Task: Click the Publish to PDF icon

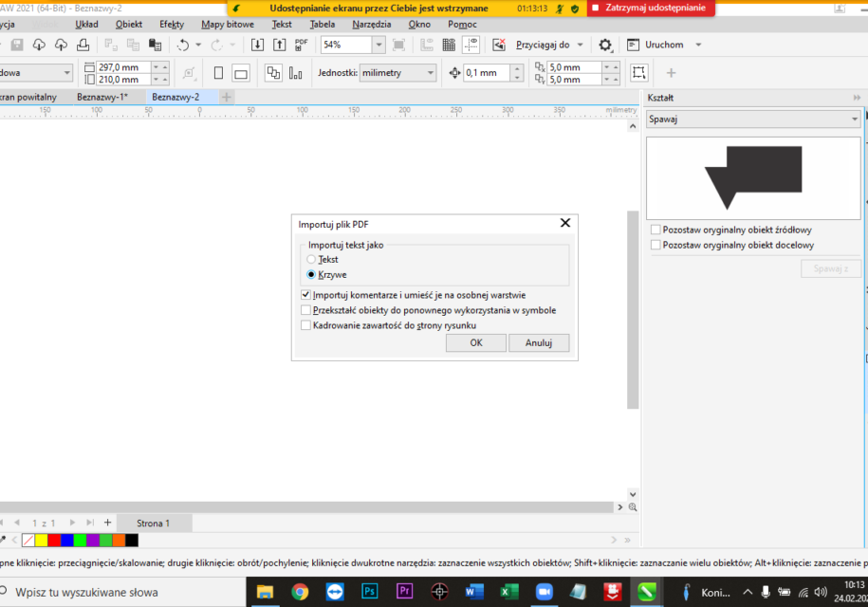Action: 301,45
